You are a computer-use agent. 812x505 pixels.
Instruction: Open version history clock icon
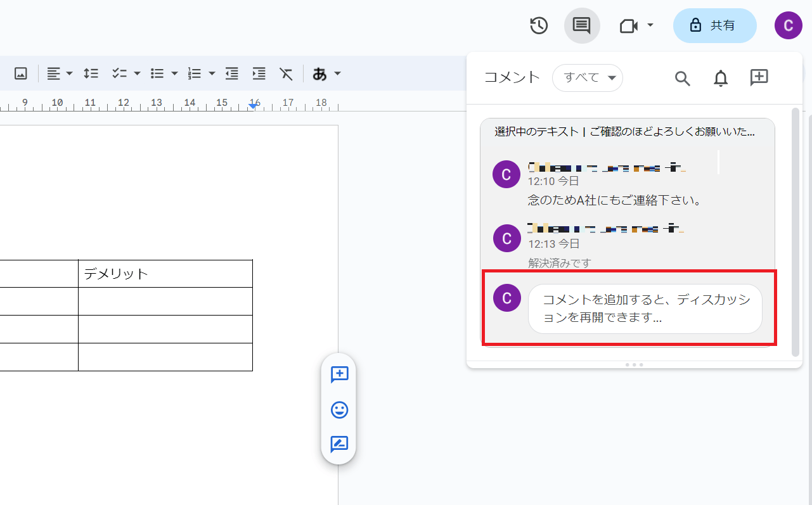point(539,26)
